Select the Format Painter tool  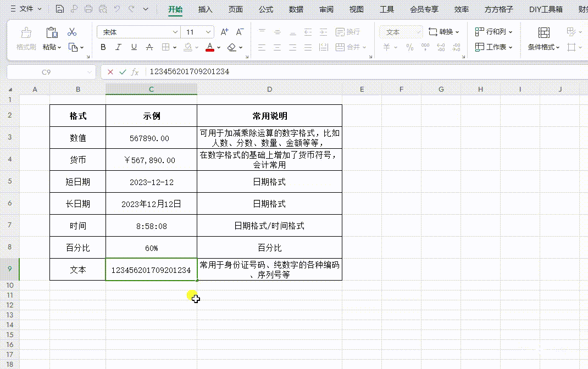(26, 38)
